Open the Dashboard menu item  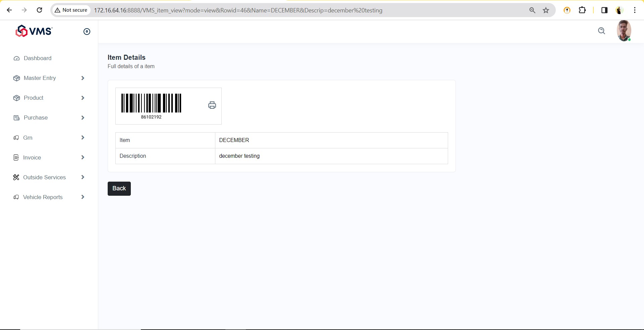(x=38, y=58)
